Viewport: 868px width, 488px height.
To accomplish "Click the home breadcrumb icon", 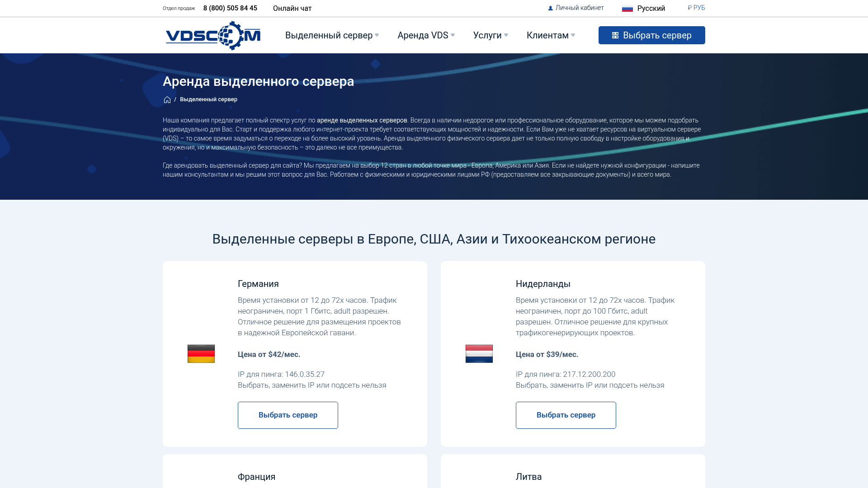I will 167,100.
